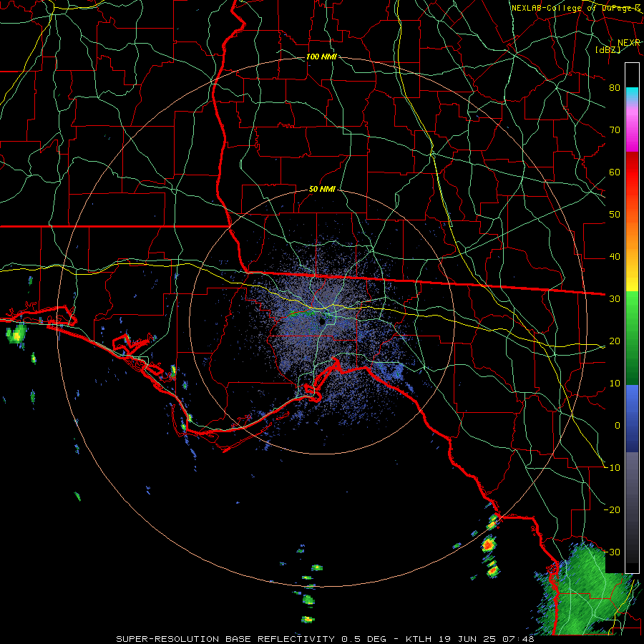Select the NEXLAB-College of DuPage credit text
This screenshot has width=644, height=644.
point(576,8)
